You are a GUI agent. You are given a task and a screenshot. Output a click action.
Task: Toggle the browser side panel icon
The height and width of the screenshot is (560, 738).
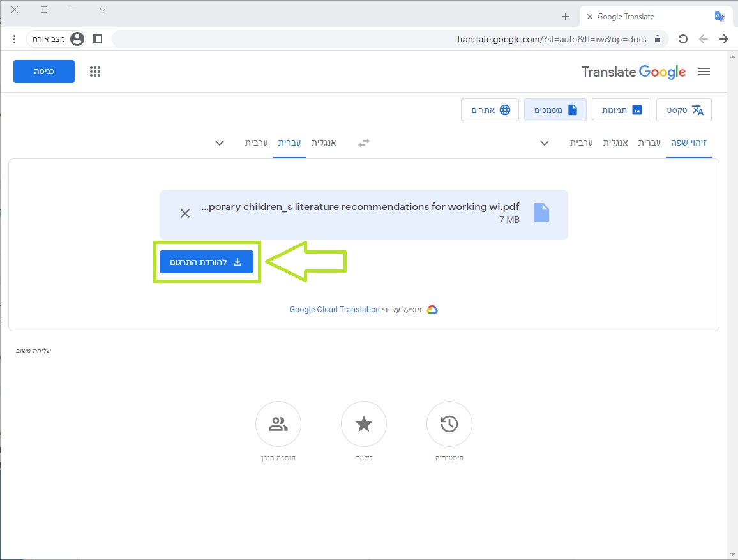(98, 39)
